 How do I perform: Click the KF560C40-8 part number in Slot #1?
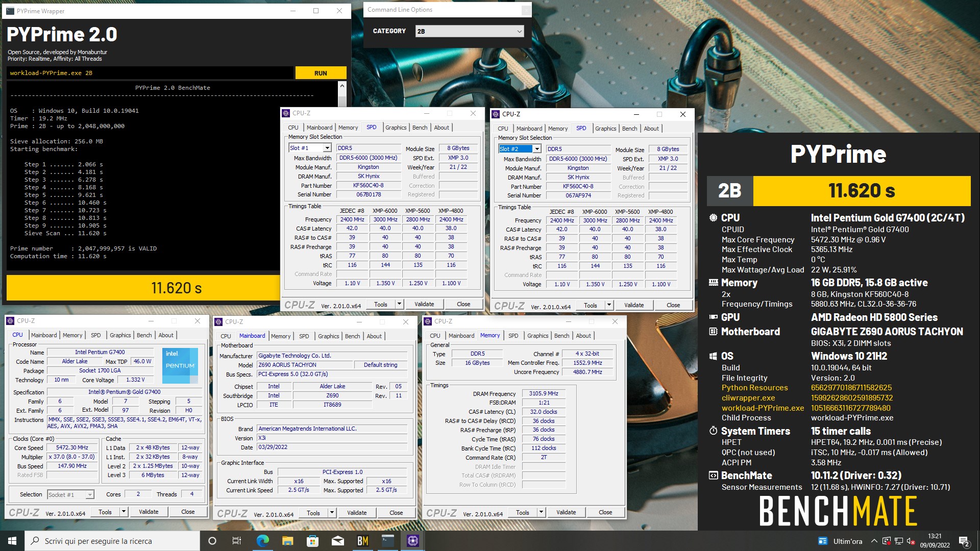[x=368, y=185]
